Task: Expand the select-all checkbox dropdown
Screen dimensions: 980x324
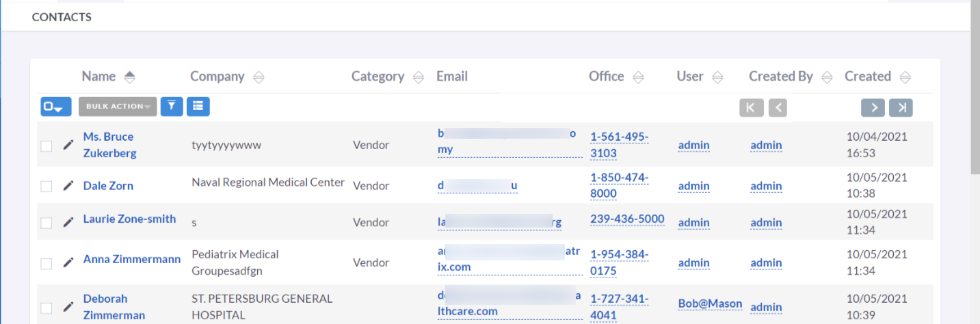Action: pyautogui.click(x=55, y=107)
